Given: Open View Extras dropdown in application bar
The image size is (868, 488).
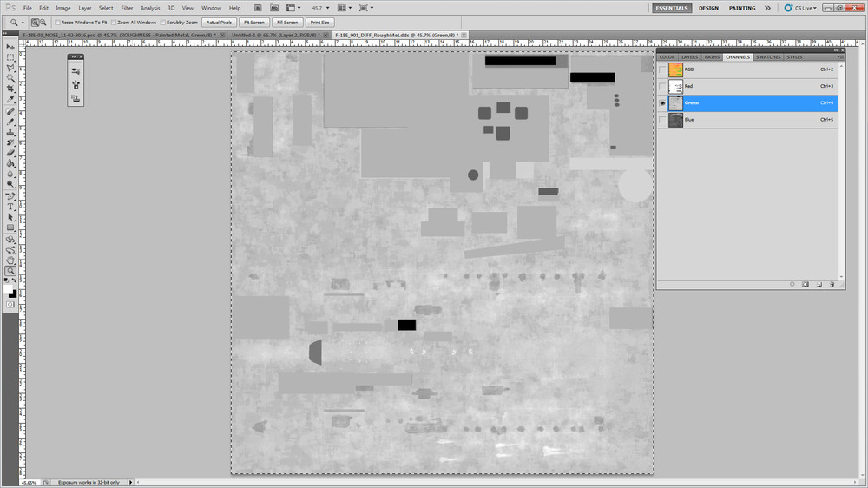Looking at the screenshot, I should point(293,8).
